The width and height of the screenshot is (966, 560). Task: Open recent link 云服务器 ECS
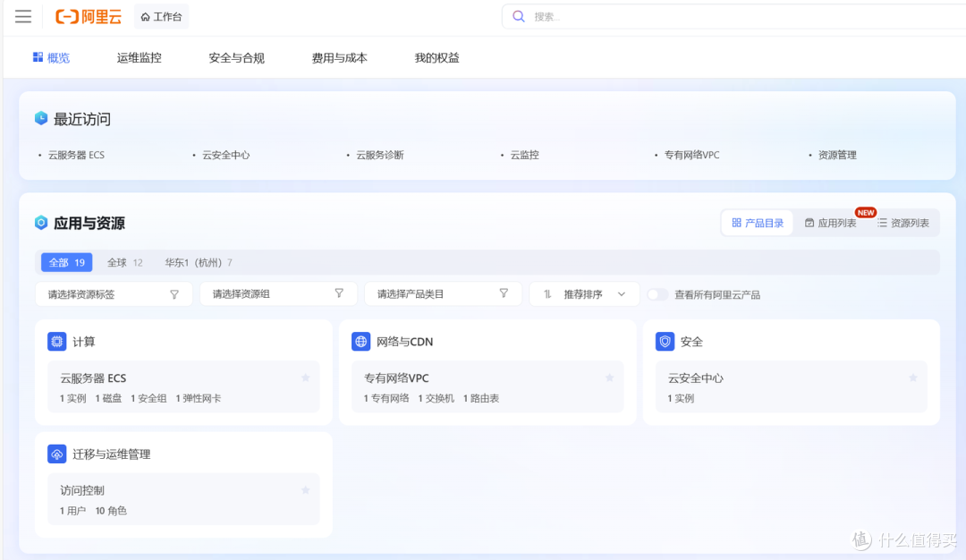76,156
